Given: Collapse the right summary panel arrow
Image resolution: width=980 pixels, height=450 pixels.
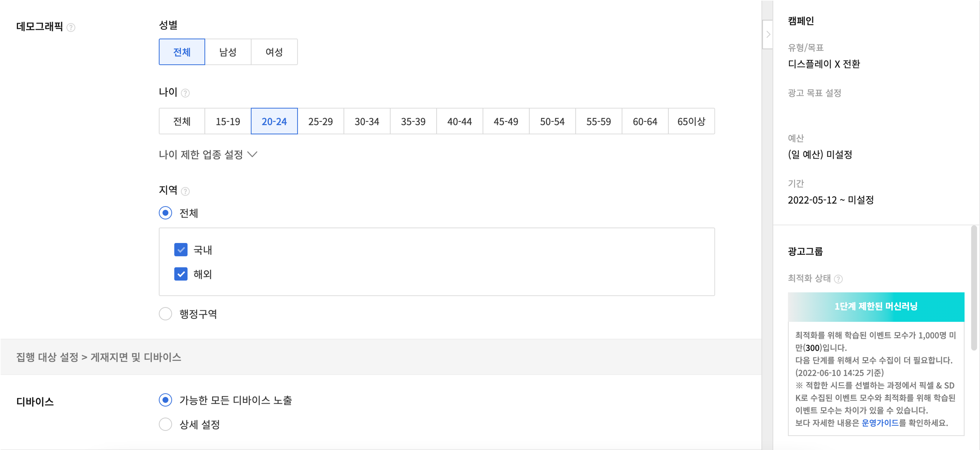Looking at the screenshot, I should (768, 34).
